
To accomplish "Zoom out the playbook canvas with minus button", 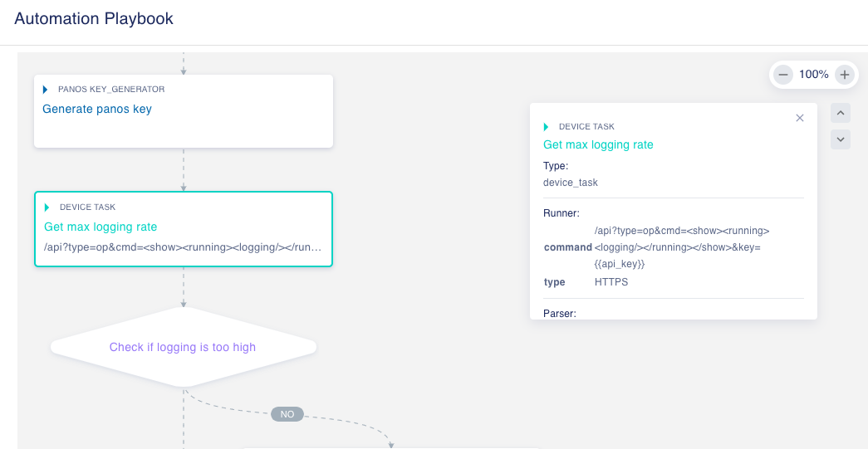I will [x=782, y=75].
